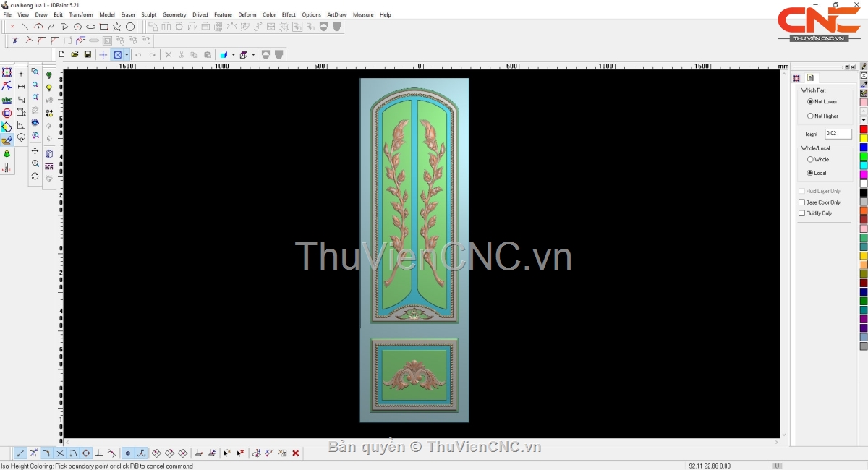This screenshot has height=470, width=868.
Task: Open the Sculpt menu
Action: [149, 14]
